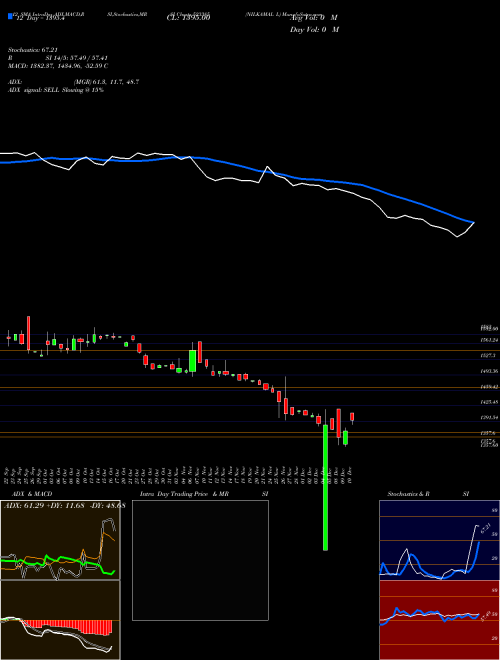Click the 'SI 14/5: 57.49 / 57.41' text

[x=77, y=58]
